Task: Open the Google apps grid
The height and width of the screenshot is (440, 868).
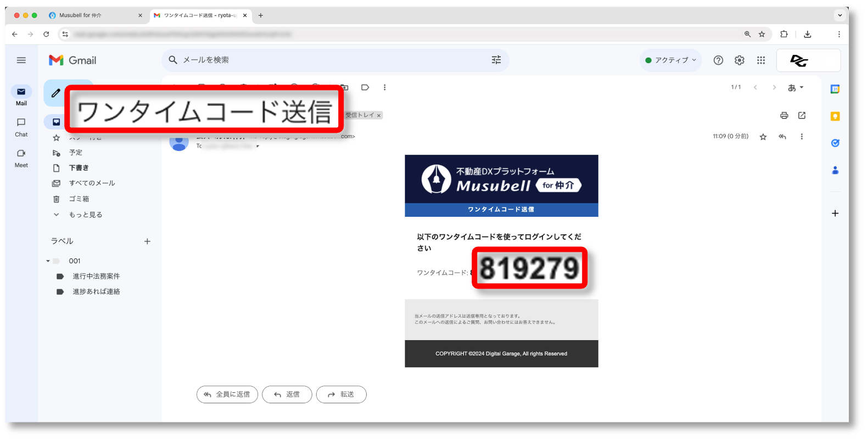Action: (x=761, y=60)
